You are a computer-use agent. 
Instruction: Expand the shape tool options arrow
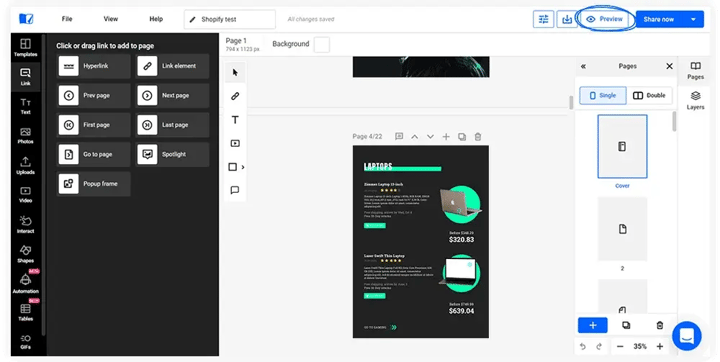[x=243, y=167]
